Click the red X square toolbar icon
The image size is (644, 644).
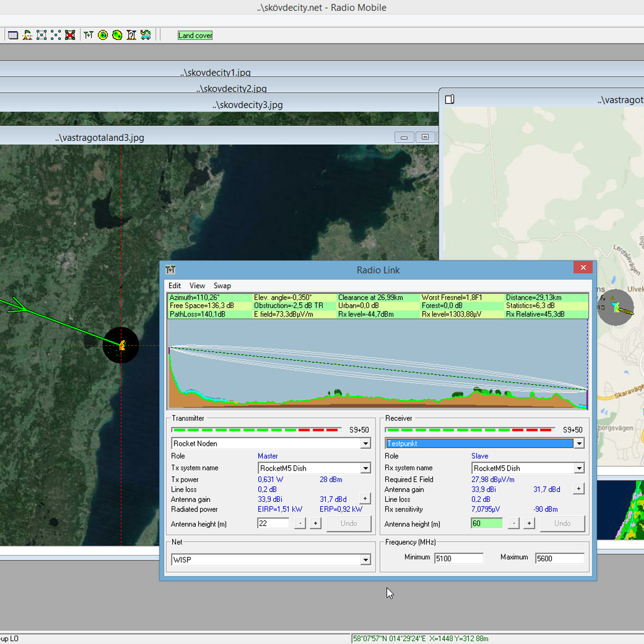click(x=70, y=35)
